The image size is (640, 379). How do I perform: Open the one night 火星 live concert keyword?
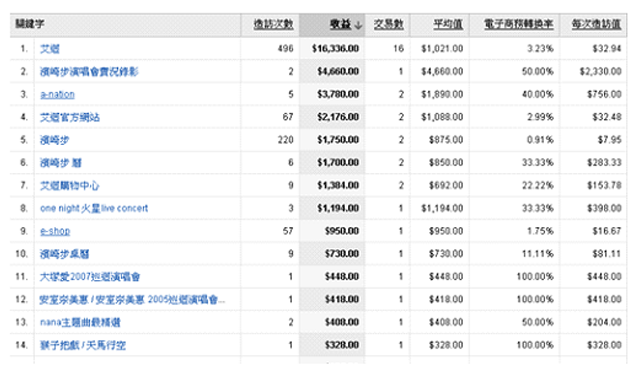(94, 208)
